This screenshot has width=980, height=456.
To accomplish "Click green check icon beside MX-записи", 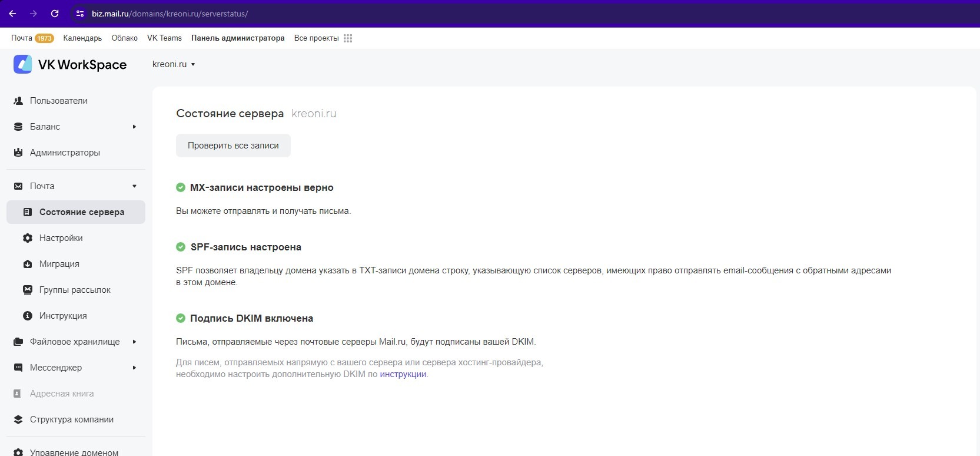I will [181, 187].
